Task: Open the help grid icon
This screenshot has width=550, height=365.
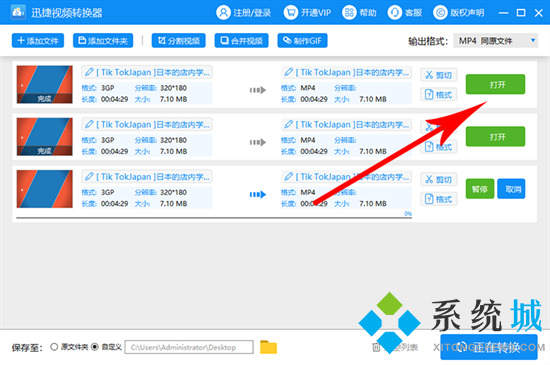Action: [x=349, y=13]
